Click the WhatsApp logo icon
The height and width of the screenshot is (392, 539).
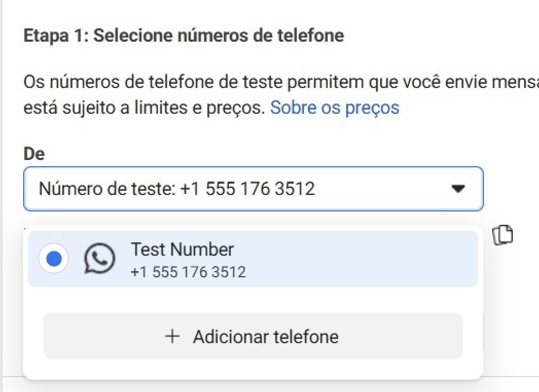[x=99, y=258]
